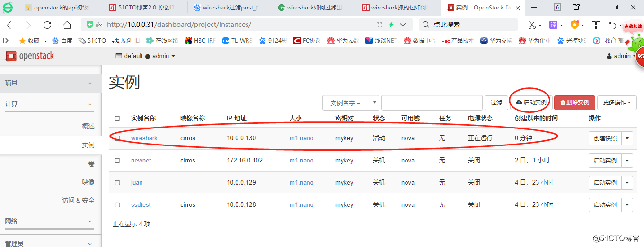
Task: Collapse the 项目 sidebar section
Action: click(x=51, y=83)
